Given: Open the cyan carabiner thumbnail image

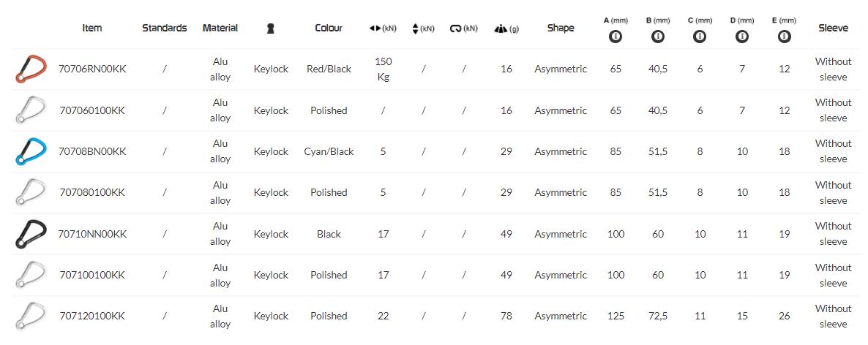Looking at the screenshot, I should (29, 151).
